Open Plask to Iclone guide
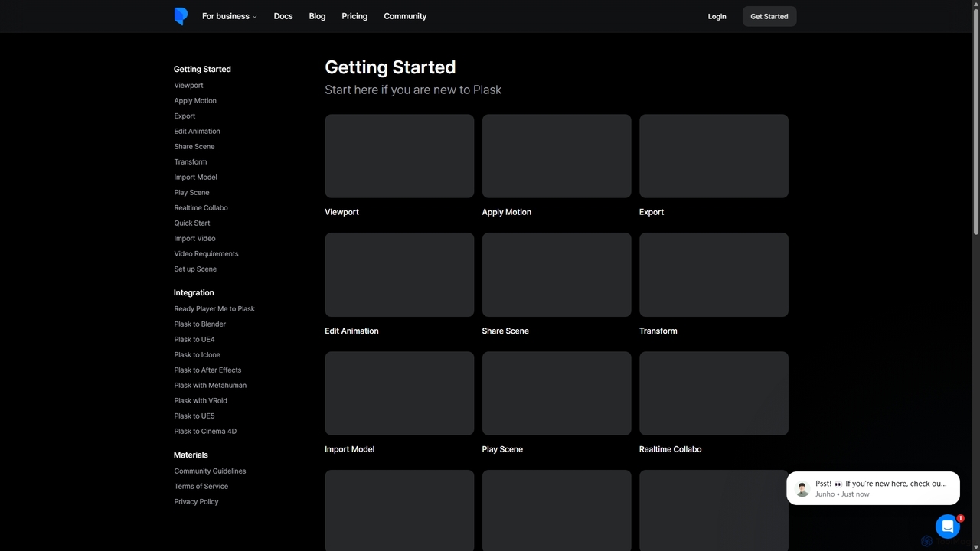The height and width of the screenshot is (551, 980). [x=197, y=355]
